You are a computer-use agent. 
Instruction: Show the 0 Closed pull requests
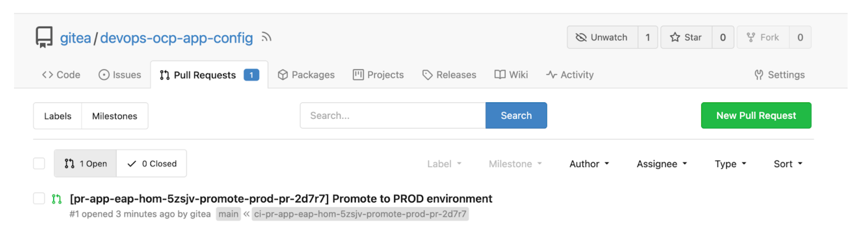coord(152,164)
